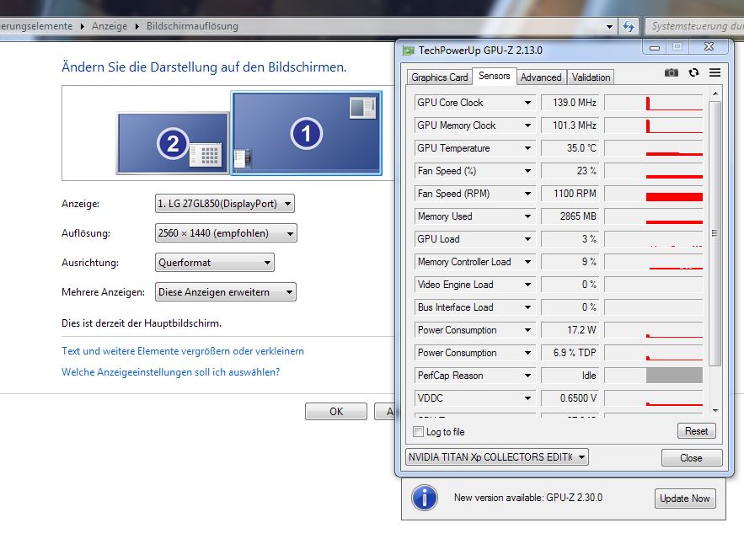Click the 1100 RPM fan speed value
The width and height of the screenshot is (744, 560).
(x=570, y=194)
